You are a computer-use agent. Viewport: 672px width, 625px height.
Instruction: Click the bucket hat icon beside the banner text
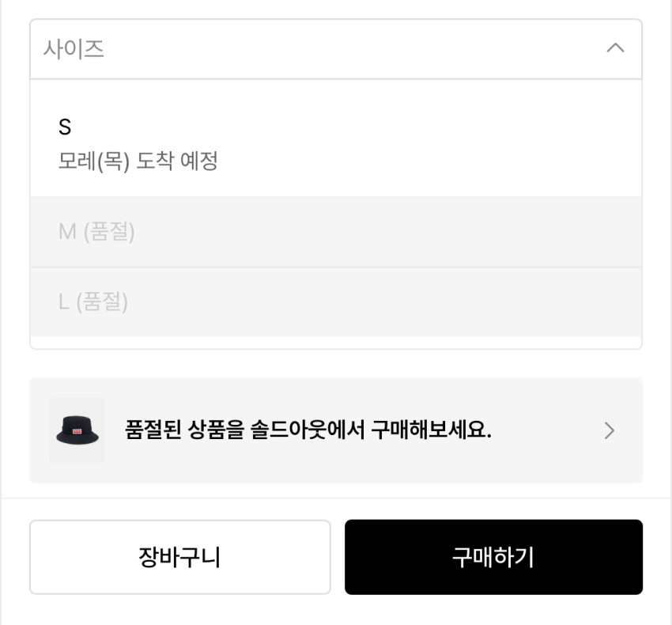pyautogui.click(x=77, y=432)
